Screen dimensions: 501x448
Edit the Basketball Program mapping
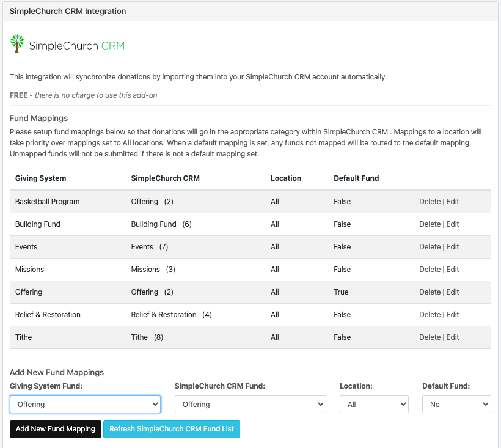[453, 202]
